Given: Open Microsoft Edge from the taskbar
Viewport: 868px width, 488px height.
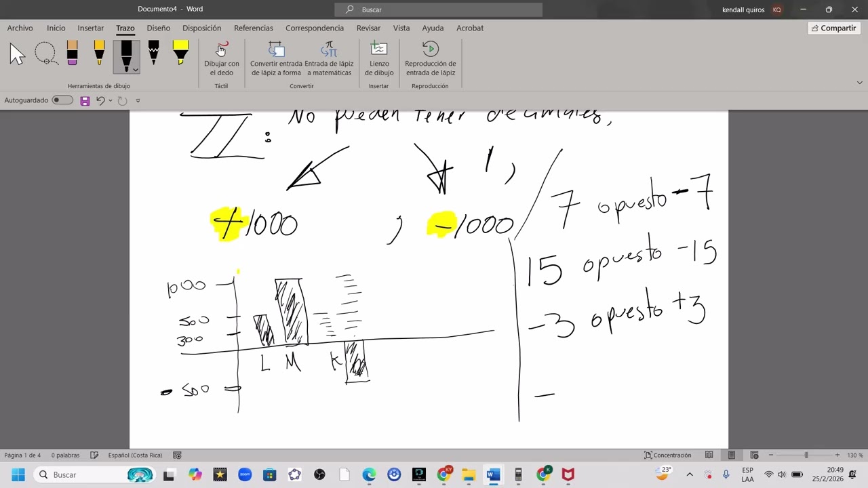Looking at the screenshot, I should [x=369, y=474].
